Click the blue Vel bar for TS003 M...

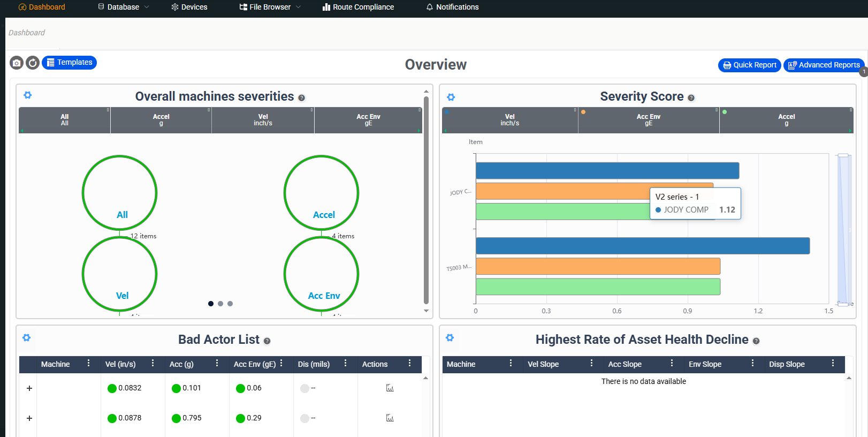[643, 246]
